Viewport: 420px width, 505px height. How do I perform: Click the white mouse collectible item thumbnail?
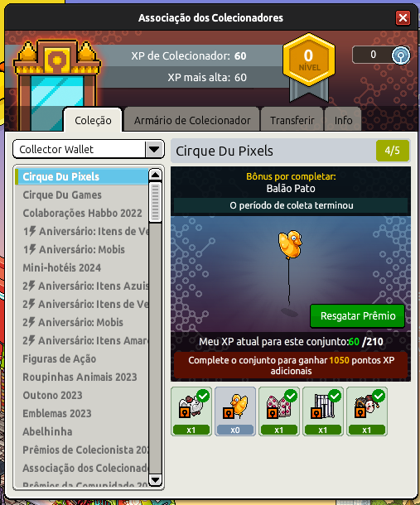tap(191, 411)
